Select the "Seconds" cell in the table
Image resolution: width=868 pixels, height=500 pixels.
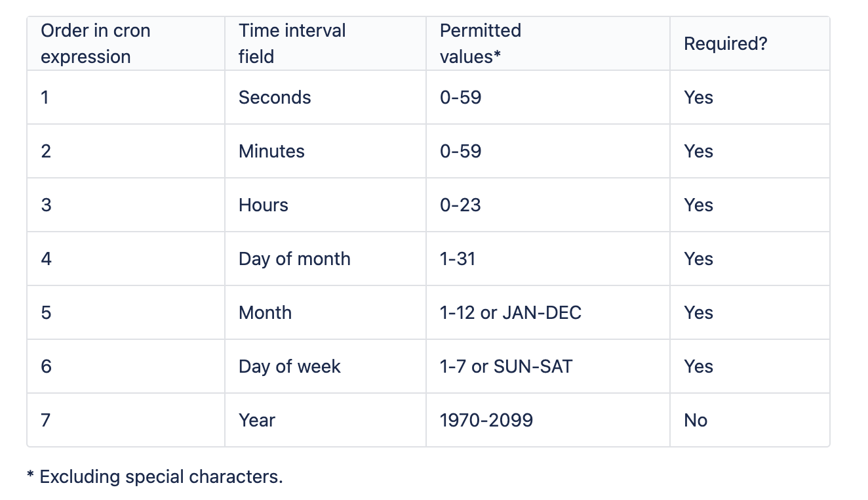point(275,98)
